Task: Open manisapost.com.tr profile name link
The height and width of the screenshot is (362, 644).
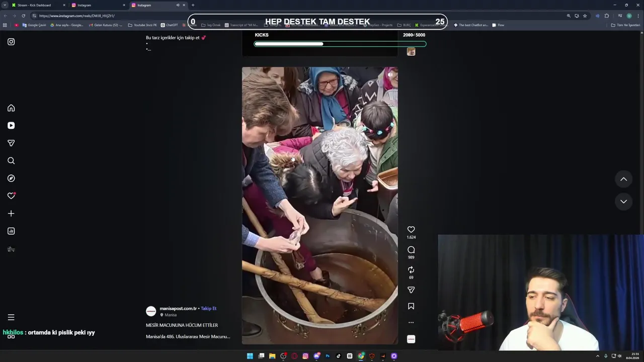Action: [x=178, y=308]
